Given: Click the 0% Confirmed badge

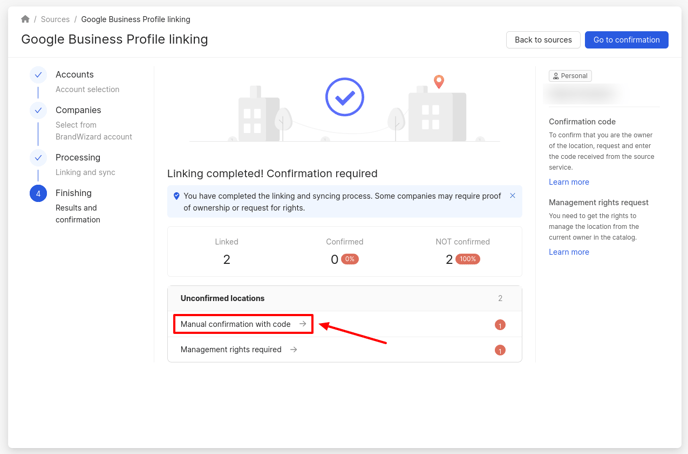Looking at the screenshot, I should pos(350,259).
